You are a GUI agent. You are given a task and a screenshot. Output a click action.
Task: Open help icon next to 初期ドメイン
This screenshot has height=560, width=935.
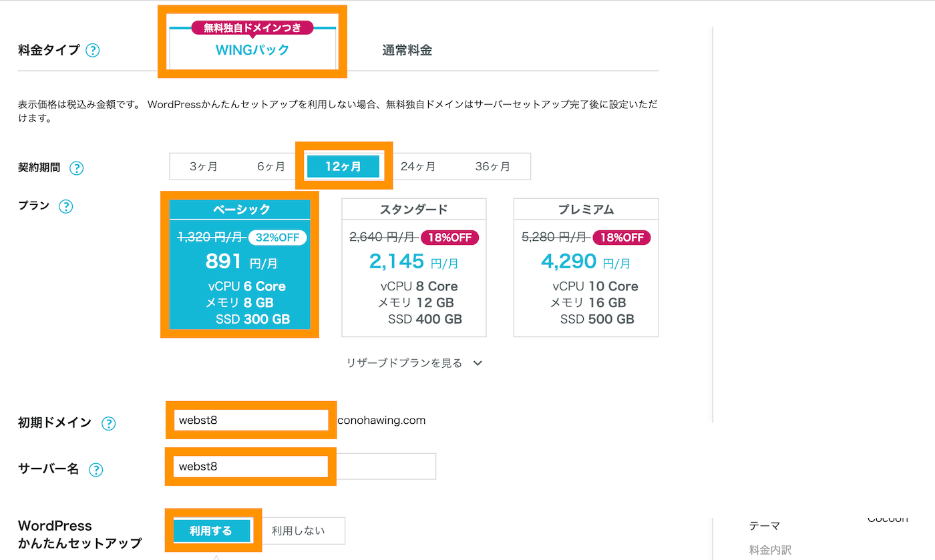pyautogui.click(x=108, y=423)
